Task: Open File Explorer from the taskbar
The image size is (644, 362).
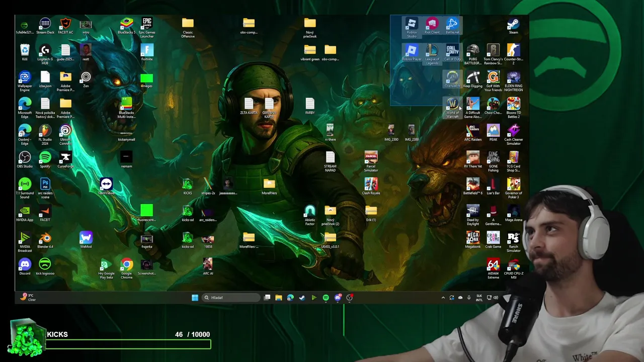Action: coord(278,298)
